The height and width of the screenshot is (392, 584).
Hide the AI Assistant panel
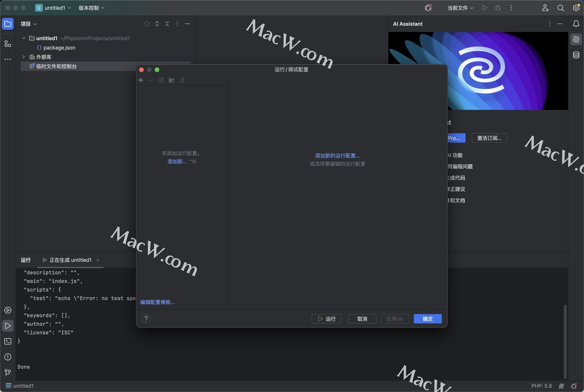(560, 24)
